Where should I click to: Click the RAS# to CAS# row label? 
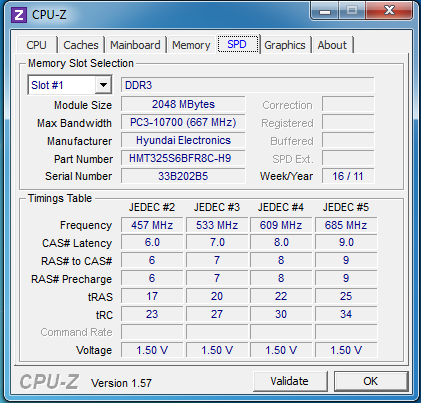coord(76,261)
